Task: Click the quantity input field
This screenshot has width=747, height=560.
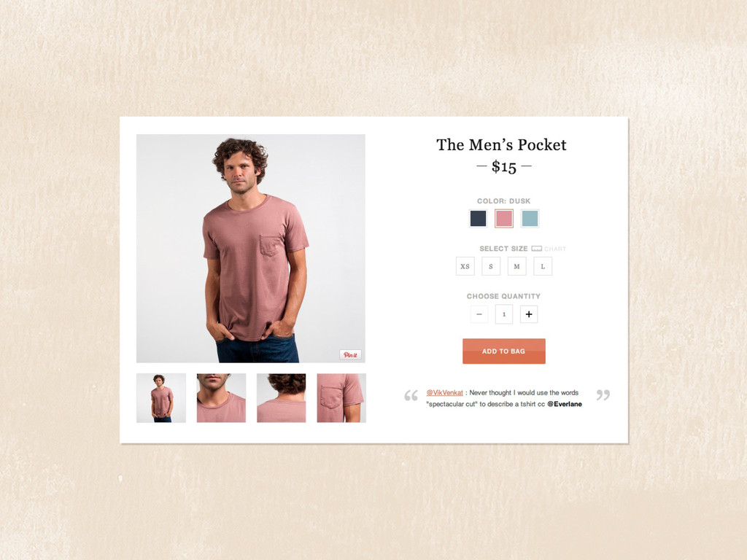Action: tap(504, 314)
